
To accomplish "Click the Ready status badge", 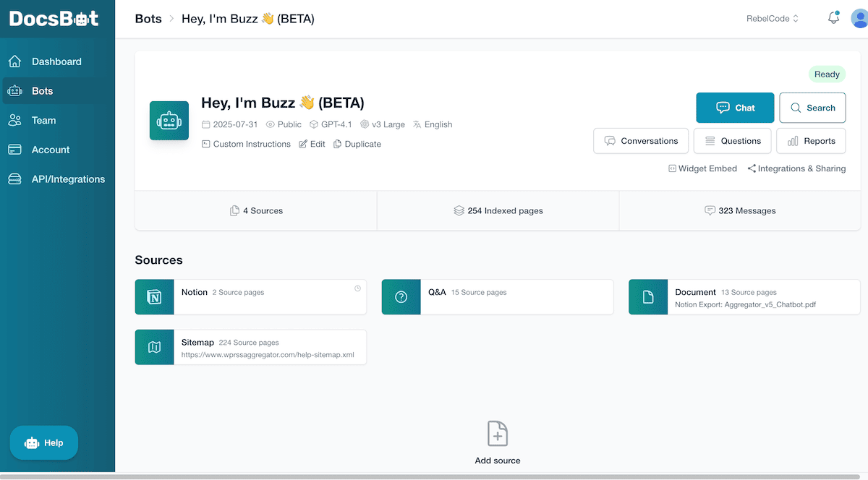I will click(x=827, y=74).
